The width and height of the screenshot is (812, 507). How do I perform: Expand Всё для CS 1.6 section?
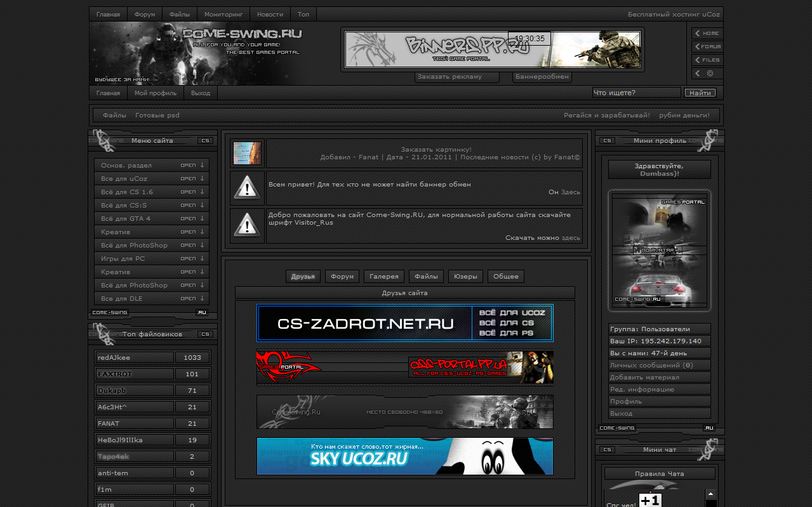tap(151, 192)
